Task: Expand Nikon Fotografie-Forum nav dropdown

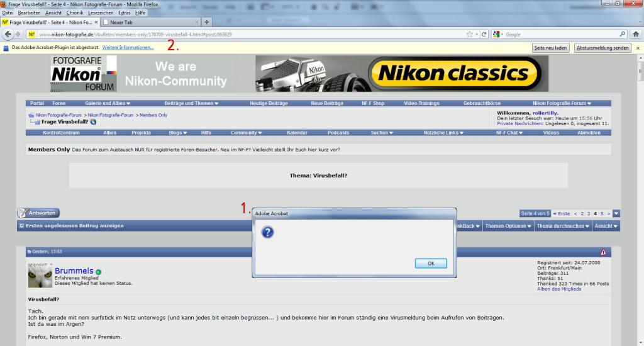Action: pos(562,104)
